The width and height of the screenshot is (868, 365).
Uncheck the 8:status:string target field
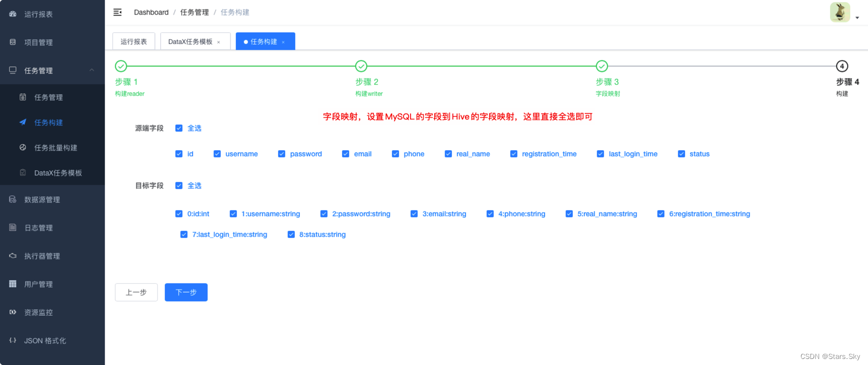[x=291, y=234]
